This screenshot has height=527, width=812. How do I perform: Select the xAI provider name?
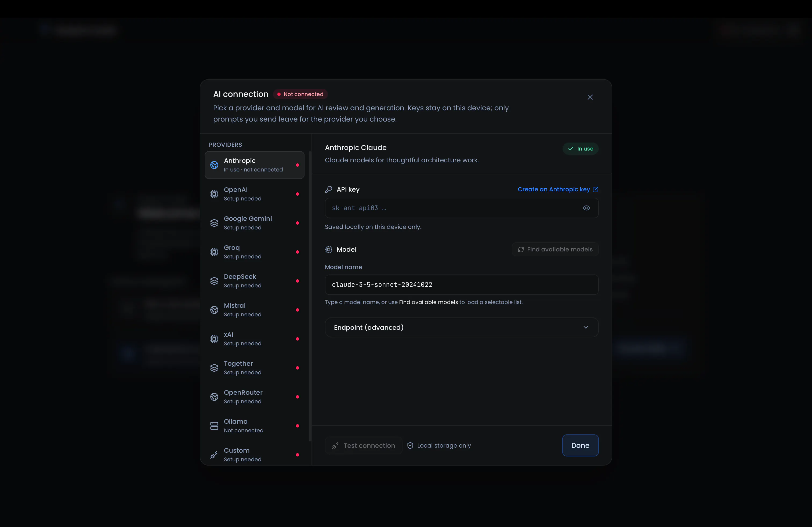click(x=228, y=335)
